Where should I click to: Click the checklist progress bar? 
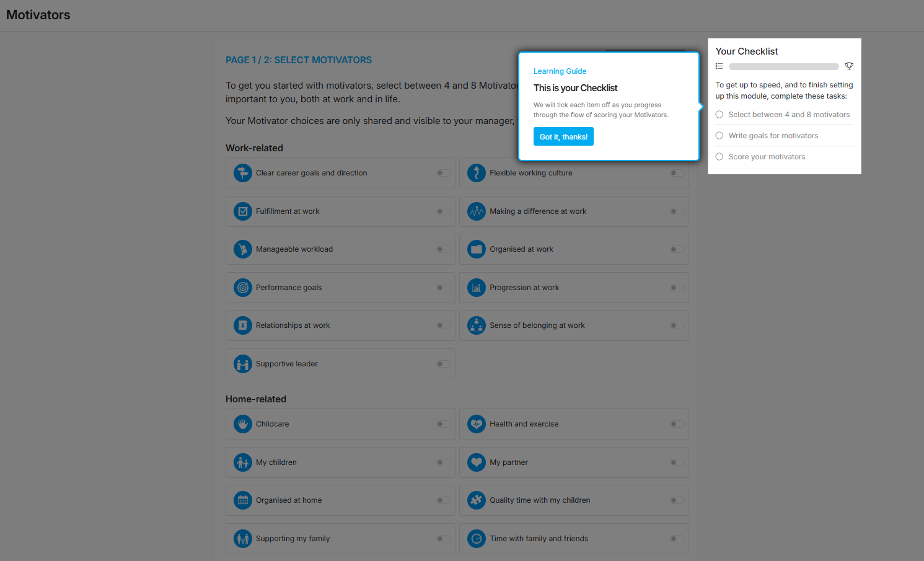pos(784,66)
